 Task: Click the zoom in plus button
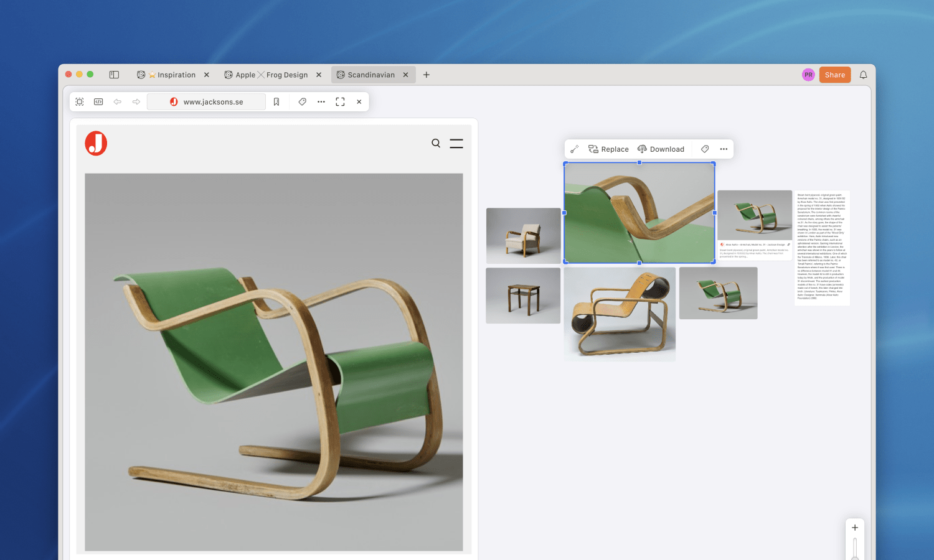pyautogui.click(x=855, y=528)
